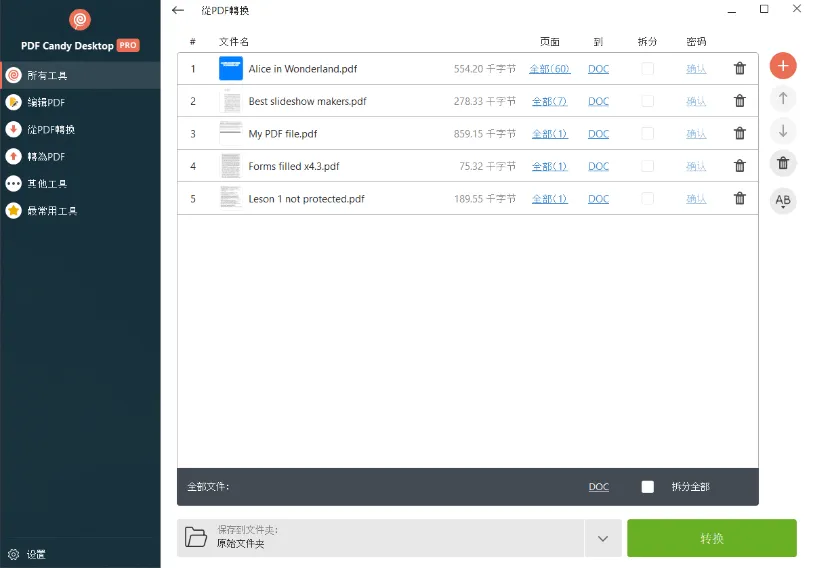The image size is (813, 568).
Task: Open DOC format selector for My PDF file.pdf
Action: (598, 134)
